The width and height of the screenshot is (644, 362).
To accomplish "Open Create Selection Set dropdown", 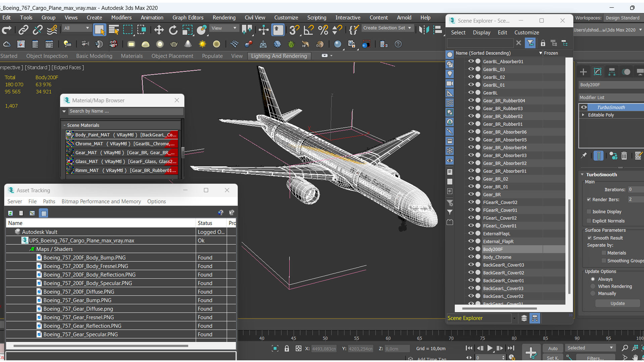I will click(x=387, y=28).
